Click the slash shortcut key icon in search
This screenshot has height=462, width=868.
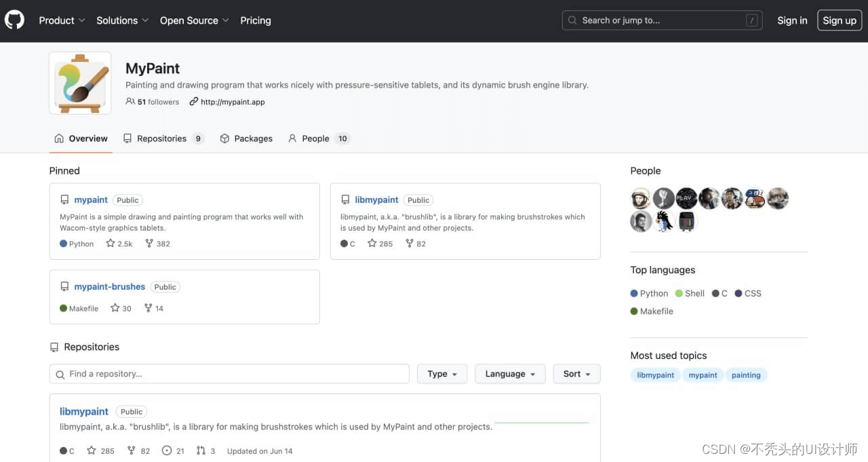click(x=751, y=20)
